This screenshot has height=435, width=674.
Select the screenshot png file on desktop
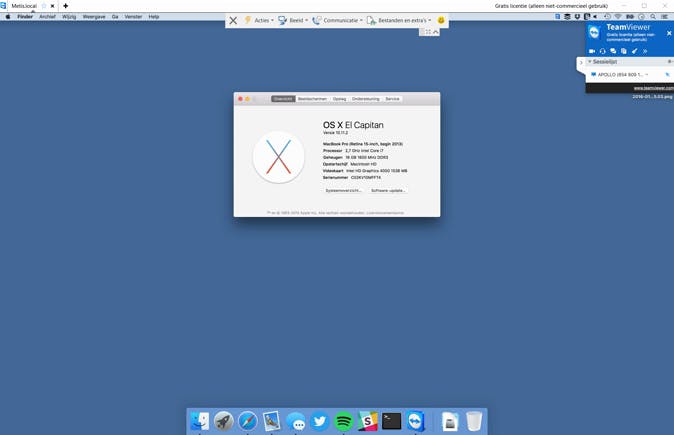652,97
